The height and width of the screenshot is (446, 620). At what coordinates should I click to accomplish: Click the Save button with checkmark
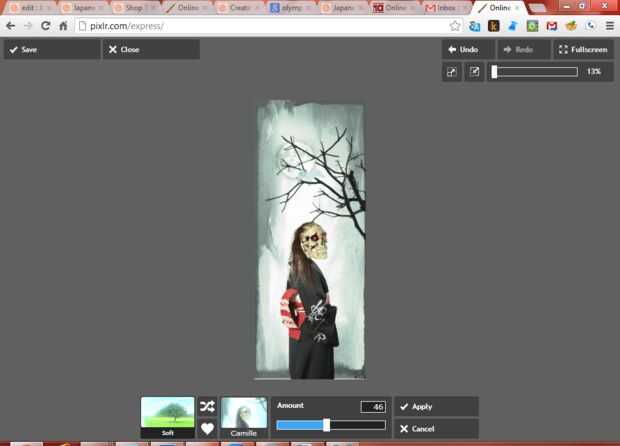tap(52, 49)
